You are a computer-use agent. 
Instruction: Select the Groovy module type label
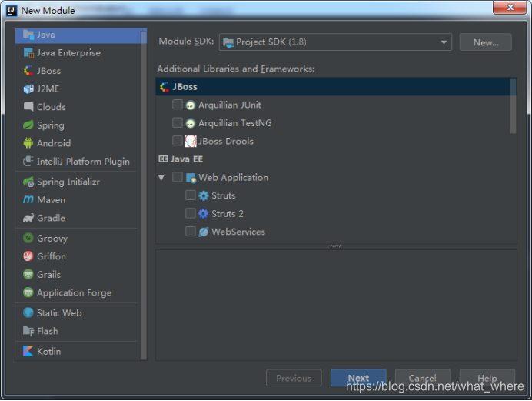coord(52,238)
